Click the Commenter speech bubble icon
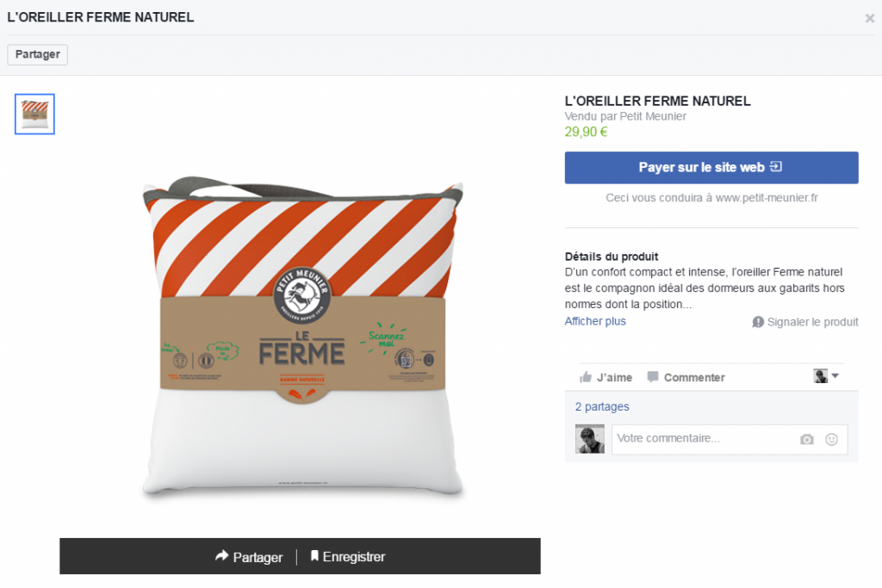Viewport: 882px width, 588px height. (x=653, y=377)
